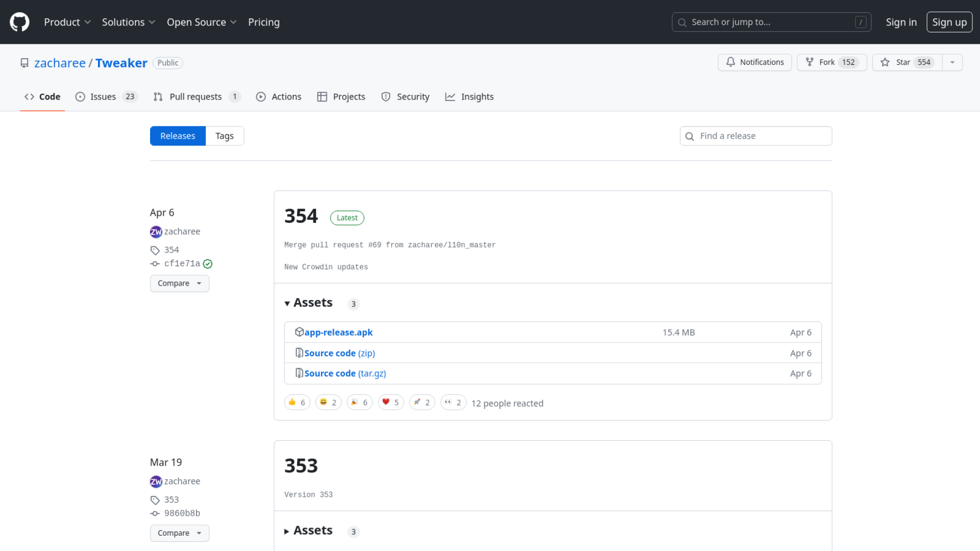The image size is (980, 551).
Task: Star the Tweaker repository
Action: (907, 62)
